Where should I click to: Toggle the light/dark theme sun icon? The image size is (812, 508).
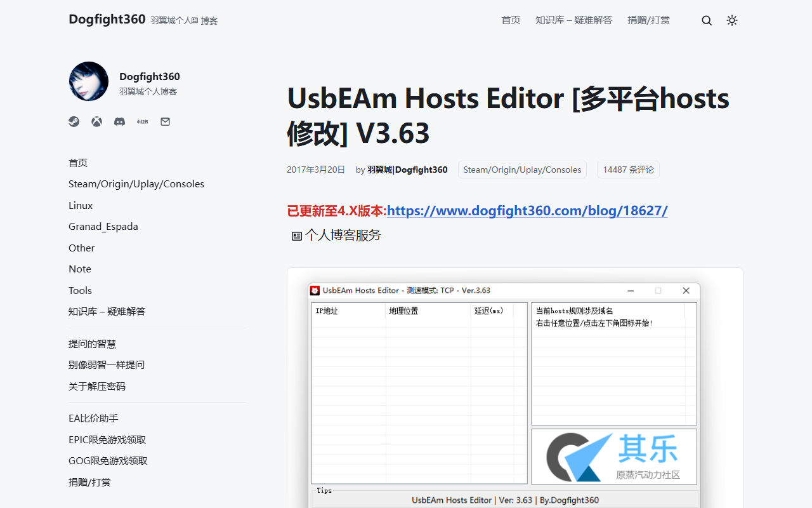732,20
